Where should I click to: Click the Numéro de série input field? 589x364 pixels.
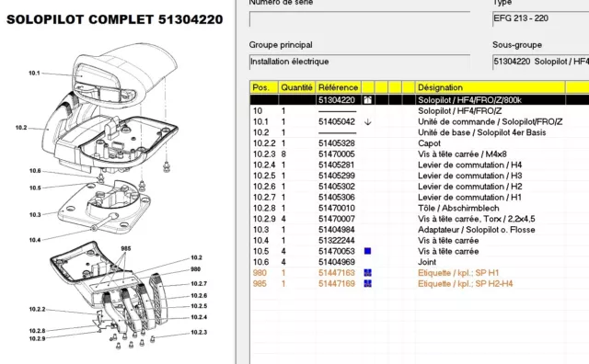coord(360,19)
